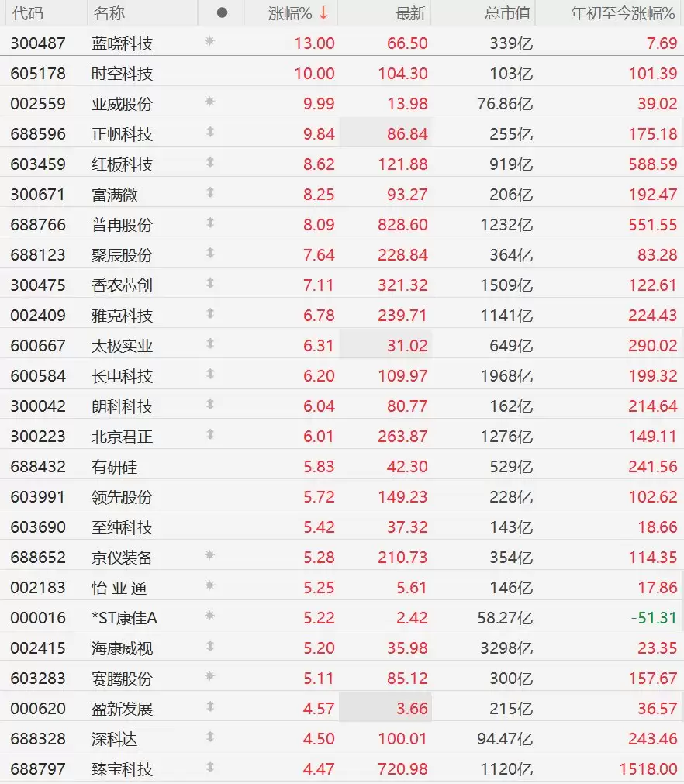Click the highlighted latest price 3.66
This screenshot has width=684, height=784.
[x=412, y=709]
